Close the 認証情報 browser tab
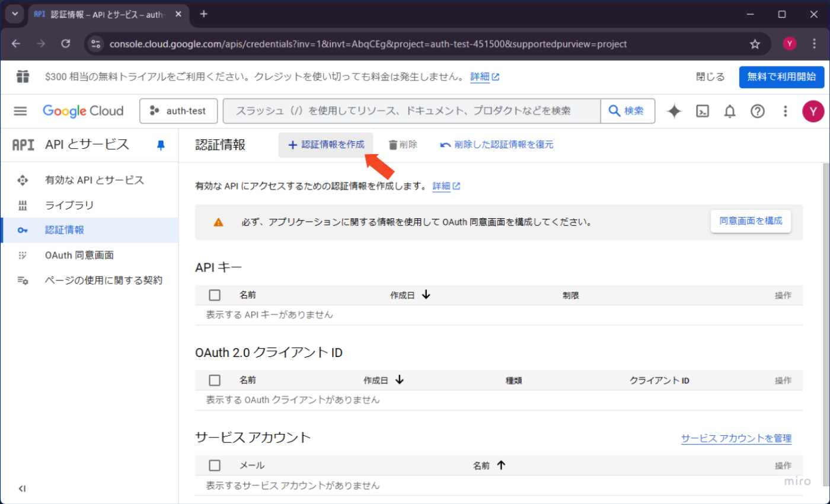This screenshot has width=830, height=504. (x=178, y=14)
